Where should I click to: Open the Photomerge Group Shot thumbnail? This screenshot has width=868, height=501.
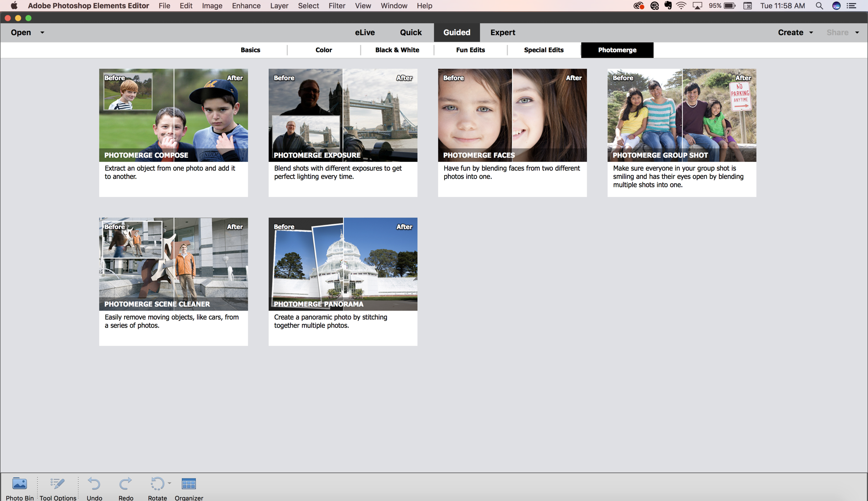682,115
